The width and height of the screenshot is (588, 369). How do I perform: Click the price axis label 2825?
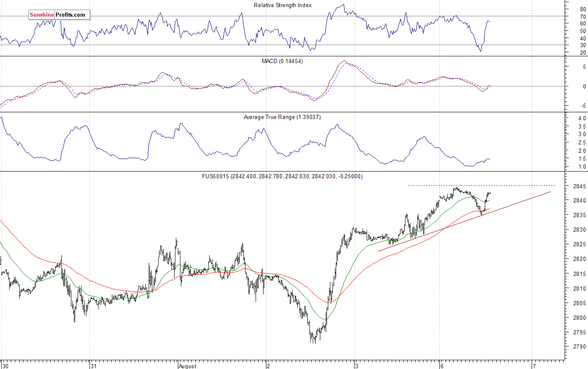579,245
